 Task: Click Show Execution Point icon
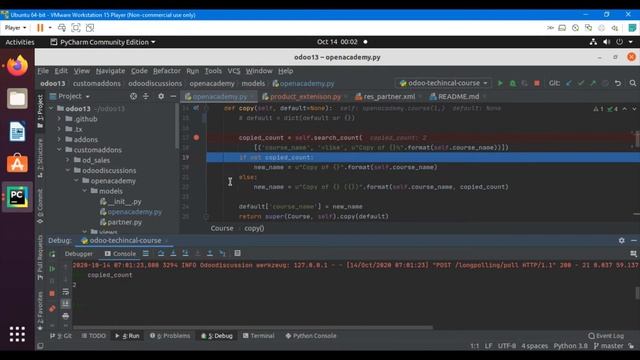click(146, 253)
